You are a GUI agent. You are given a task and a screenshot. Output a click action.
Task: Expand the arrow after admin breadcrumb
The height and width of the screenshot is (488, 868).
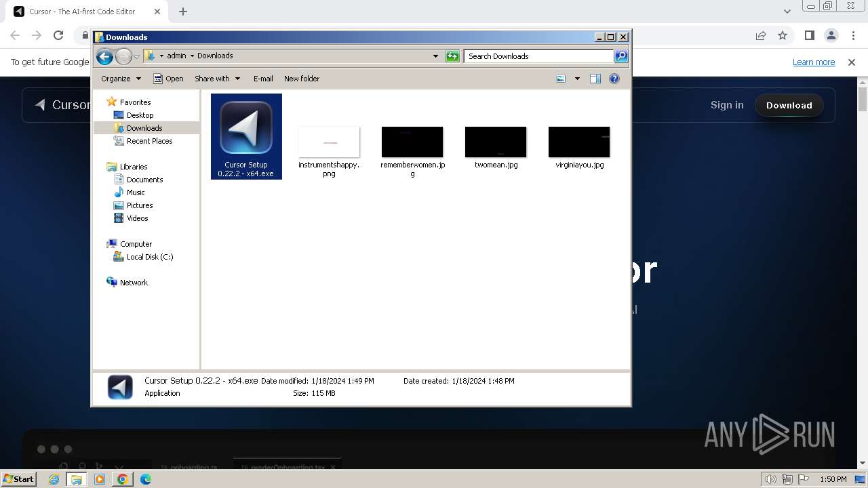pyautogui.click(x=192, y=56)
